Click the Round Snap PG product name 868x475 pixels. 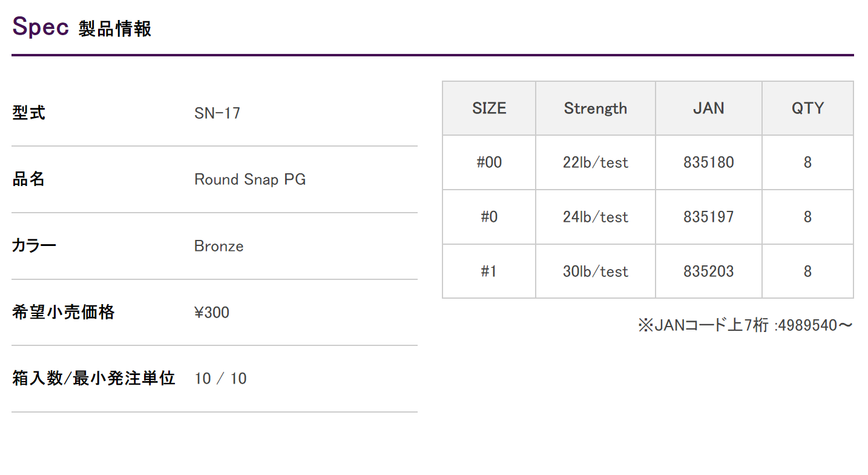250,179
